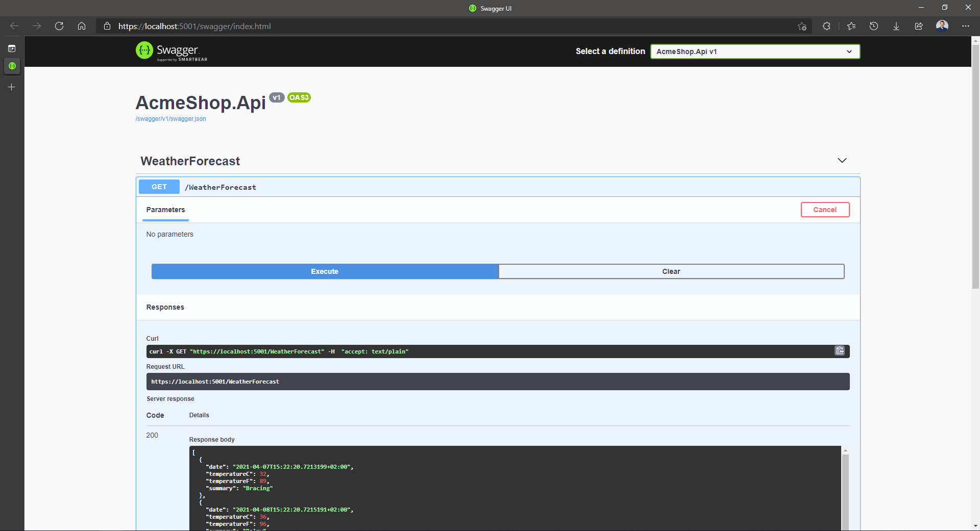
Task: Click the v1 version badge
Action: (277, 97)
